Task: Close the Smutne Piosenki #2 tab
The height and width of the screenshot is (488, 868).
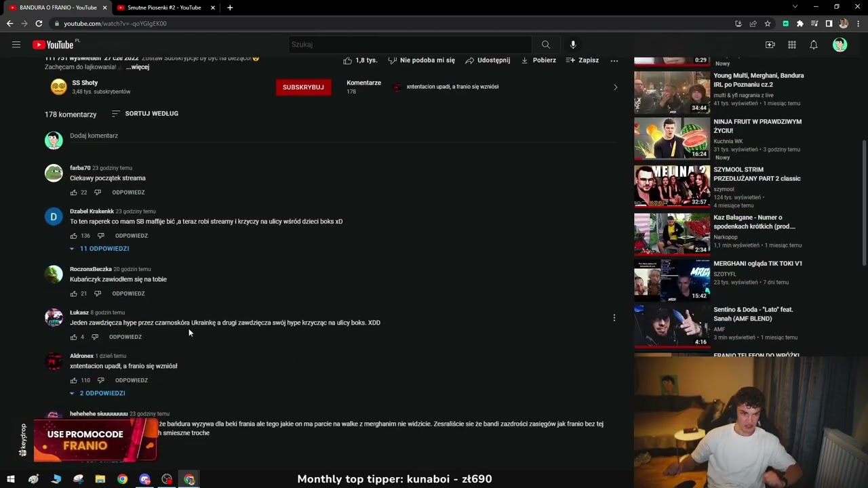Action: [213, 7]
